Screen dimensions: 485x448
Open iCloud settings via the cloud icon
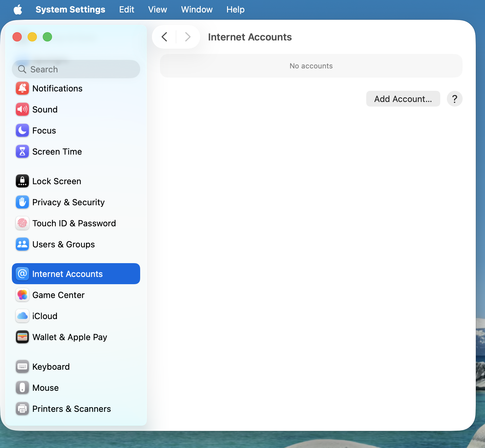click(x=22, y=316)
